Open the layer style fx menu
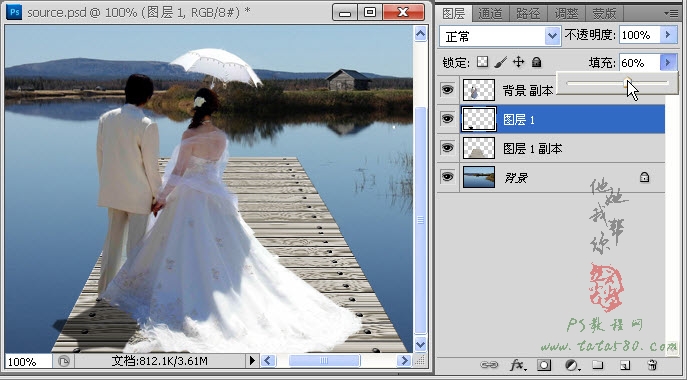 [517, 365]
